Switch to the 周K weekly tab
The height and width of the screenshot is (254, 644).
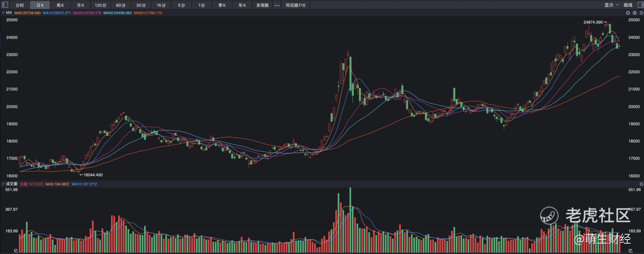(60, 5)
